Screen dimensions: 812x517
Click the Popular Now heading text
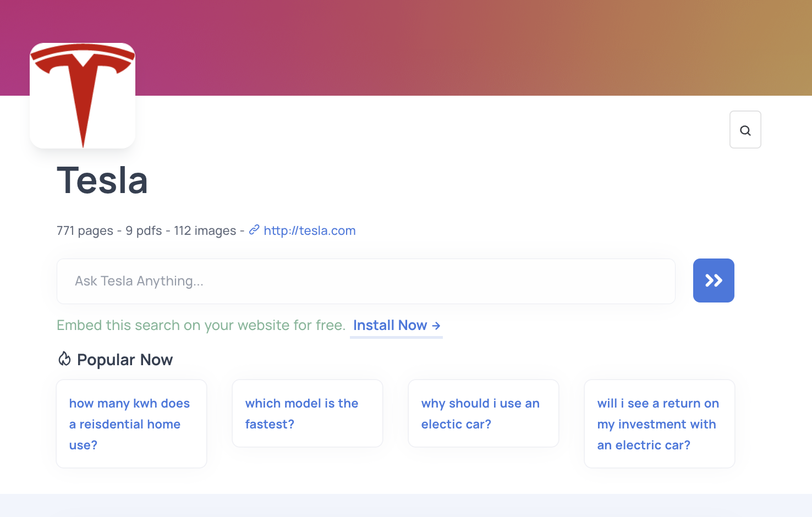point(125,360)
